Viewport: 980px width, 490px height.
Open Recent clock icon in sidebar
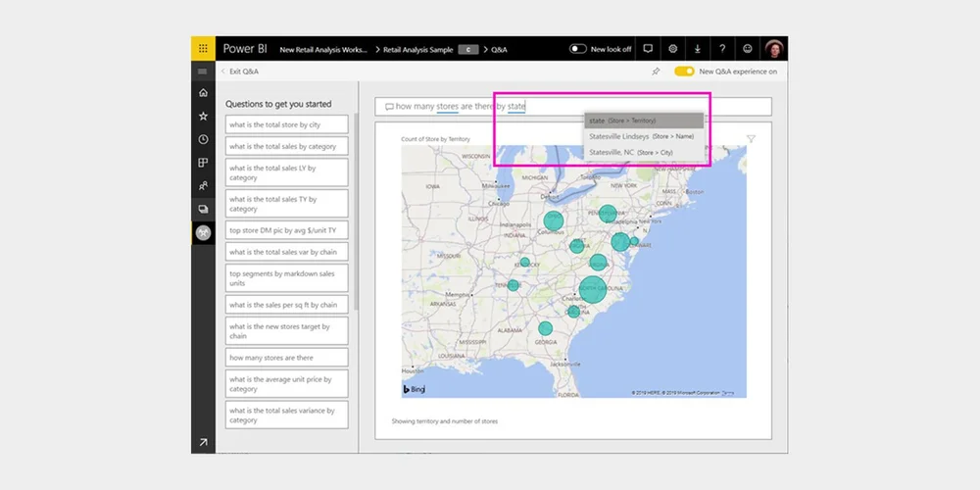(203, 139)
